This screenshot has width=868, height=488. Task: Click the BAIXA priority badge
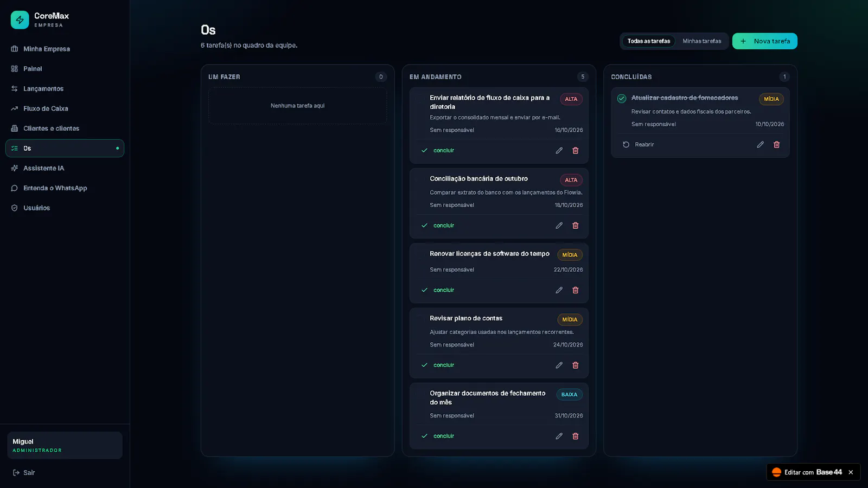tap(569, 395)
